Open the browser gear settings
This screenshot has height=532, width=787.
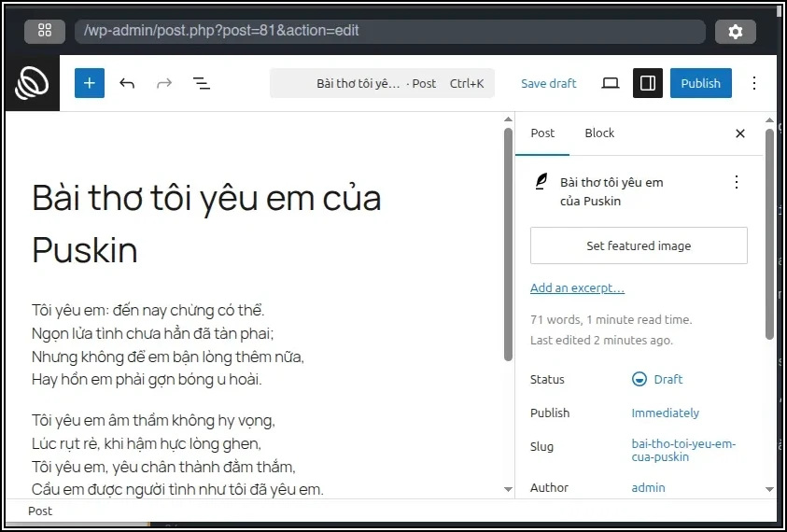coord(736,32)
